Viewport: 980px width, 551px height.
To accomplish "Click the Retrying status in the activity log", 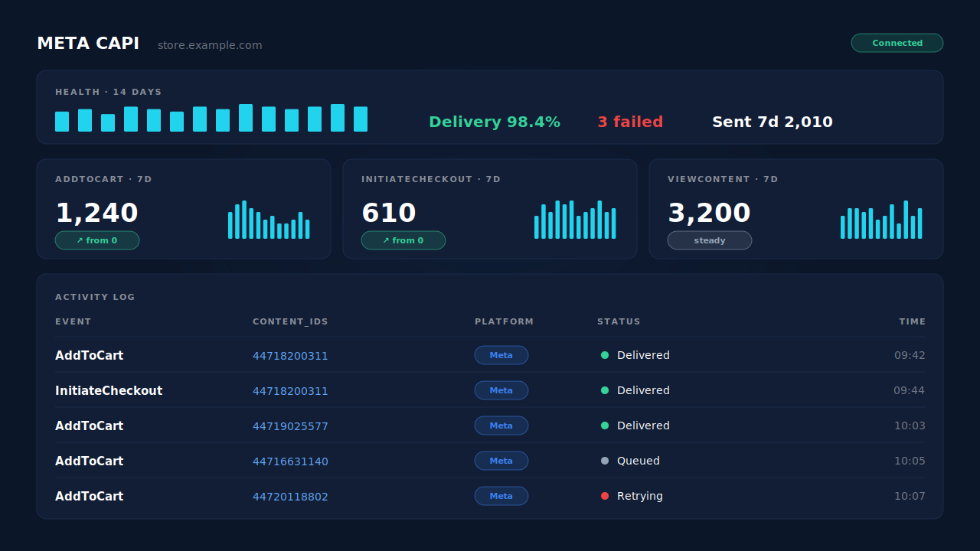I will (x=632, y=496).
